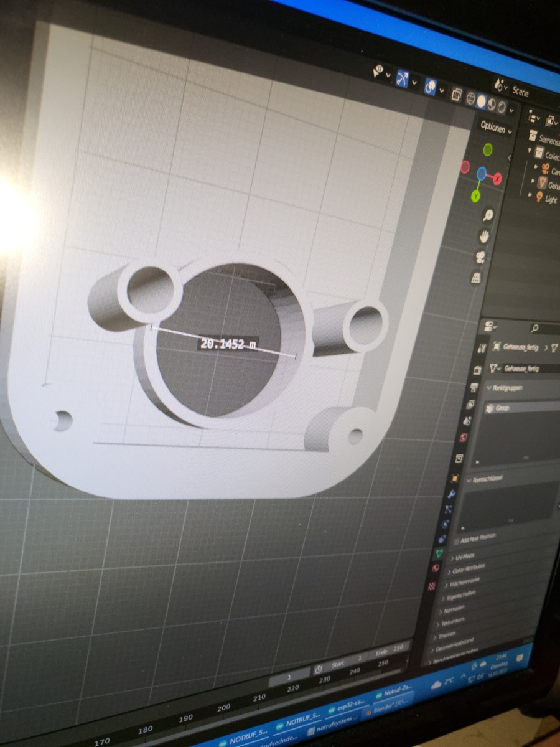Click Gehaeuse_fertig mesh name field

[530, 369]
